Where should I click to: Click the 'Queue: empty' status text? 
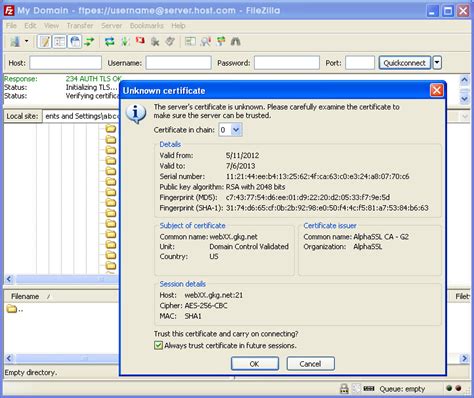402,389
